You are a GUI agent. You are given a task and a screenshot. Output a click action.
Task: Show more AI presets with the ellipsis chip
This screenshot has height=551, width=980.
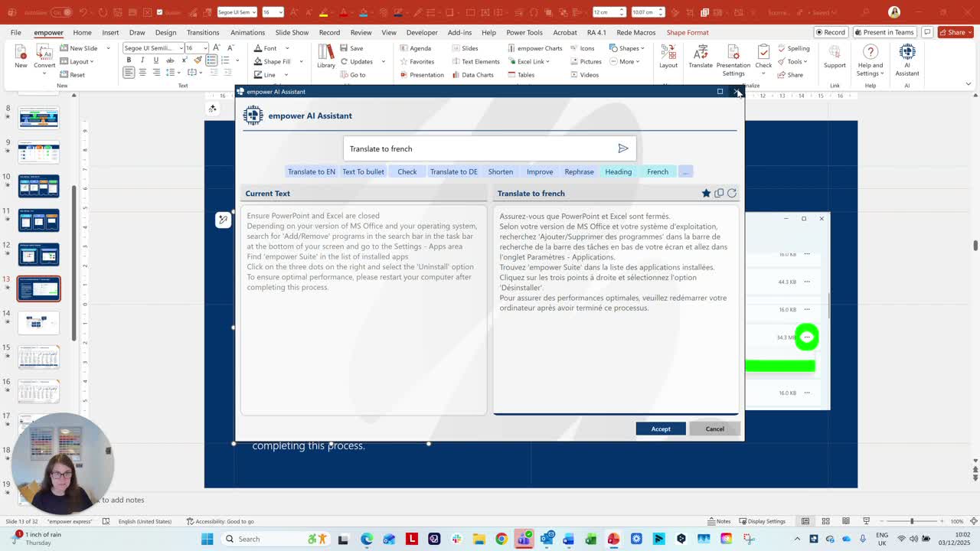685,171
